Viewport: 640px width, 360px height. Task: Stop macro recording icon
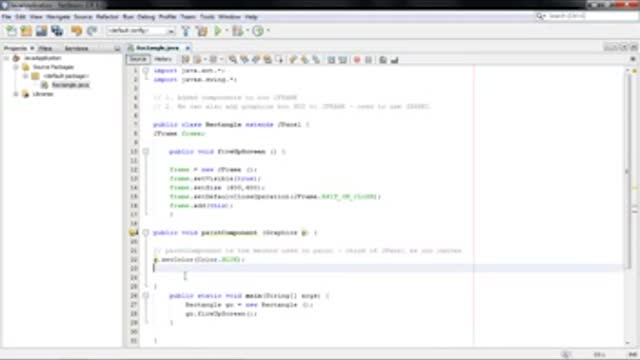(369, 60)
